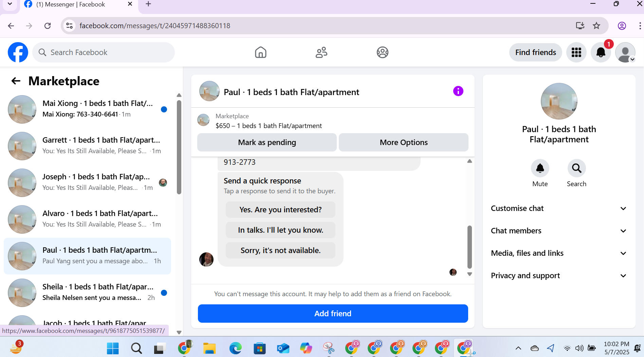This screenshot has width=644, height=357.
Task: Click Paul Yang's avatar beside quick responses
Action: coord(206,260)
